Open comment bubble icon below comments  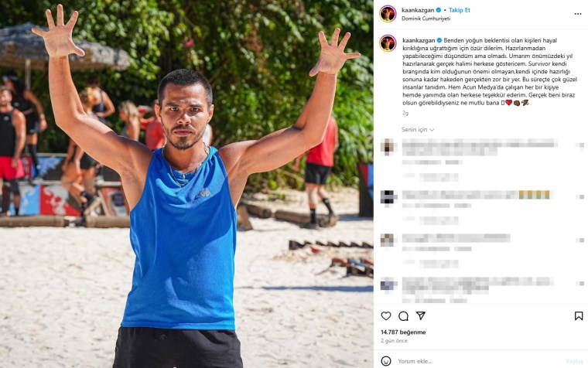pyautogui.click(x=404, y=316)
